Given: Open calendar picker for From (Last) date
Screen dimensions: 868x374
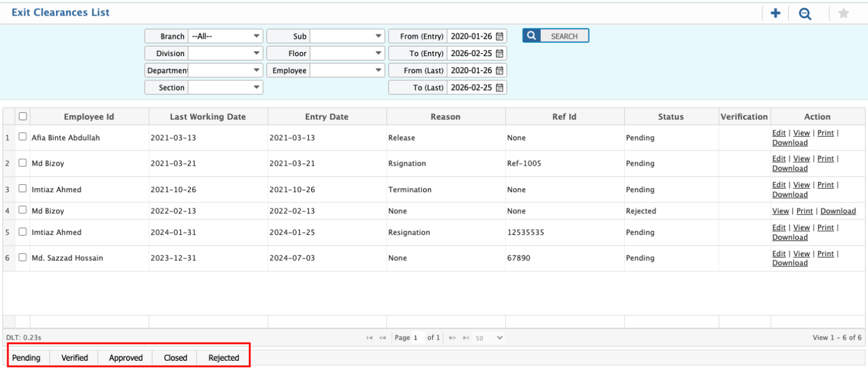Looking at the screenshot, I should (500, 70).
